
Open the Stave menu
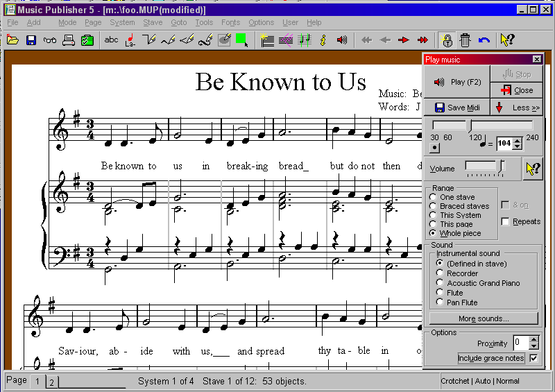tap(153, 22)
